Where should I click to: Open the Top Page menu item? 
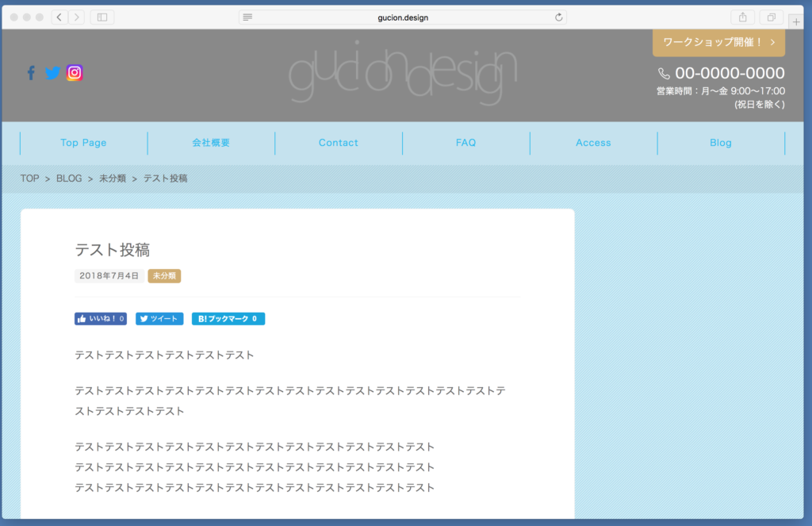click(83, 143)
